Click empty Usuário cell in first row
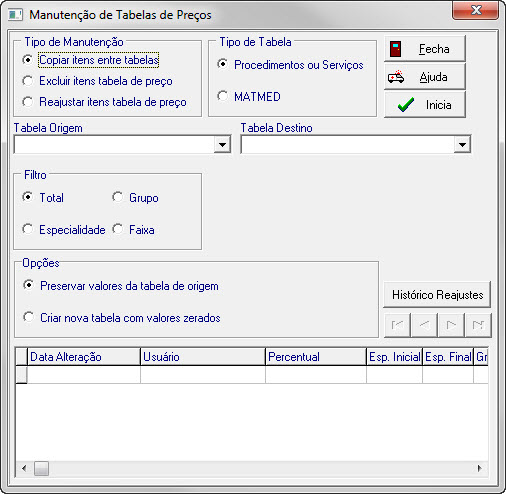 203,375
